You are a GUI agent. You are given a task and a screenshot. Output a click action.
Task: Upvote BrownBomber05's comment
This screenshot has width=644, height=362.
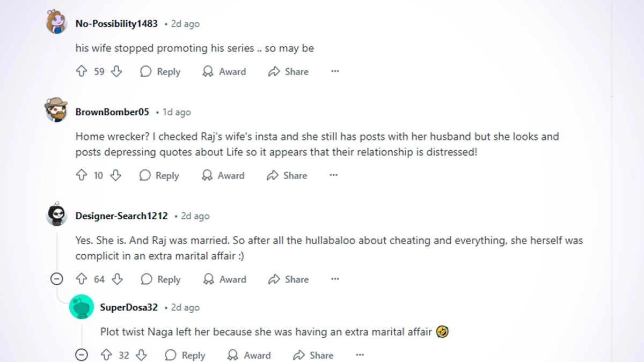pyautogui.click(x=82, y=175)
